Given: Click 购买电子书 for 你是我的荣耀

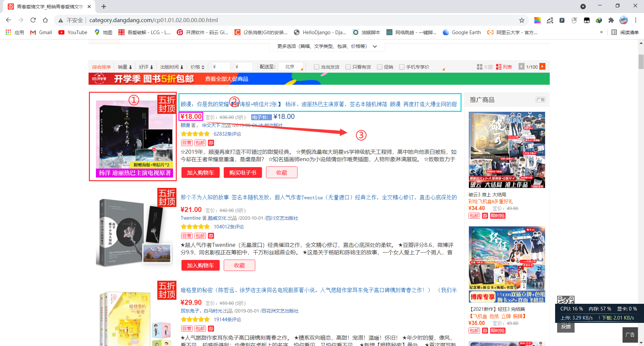Looking at the screenshot, I should pyautogui.click(x=243, y=172).
